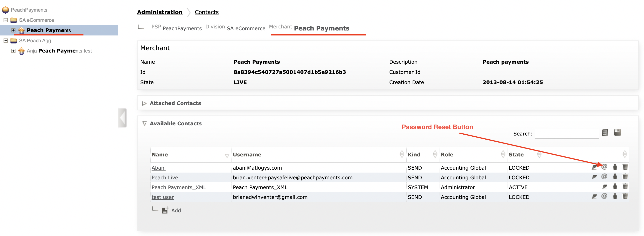Viewport: 644px width, 236px height.
Task: Click person icon in Peach Live row
Action: [615, 176]
